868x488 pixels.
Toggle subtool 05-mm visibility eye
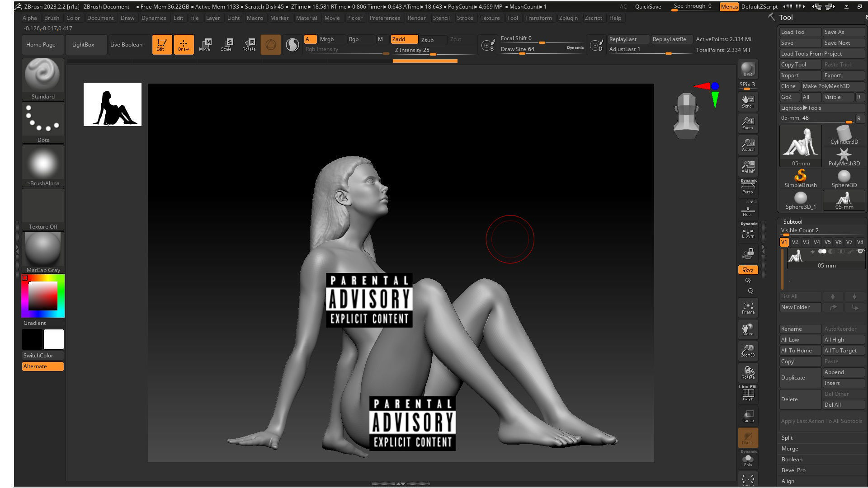point(860,251)
